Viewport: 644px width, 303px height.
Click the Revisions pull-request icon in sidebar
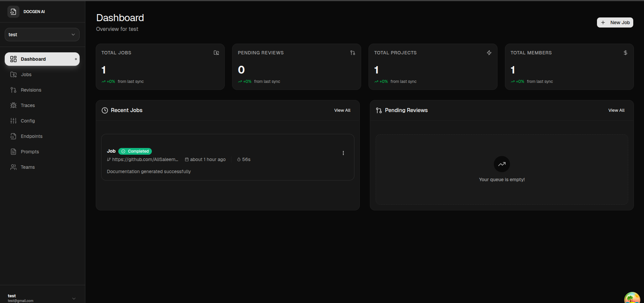(x=13, y=90)
